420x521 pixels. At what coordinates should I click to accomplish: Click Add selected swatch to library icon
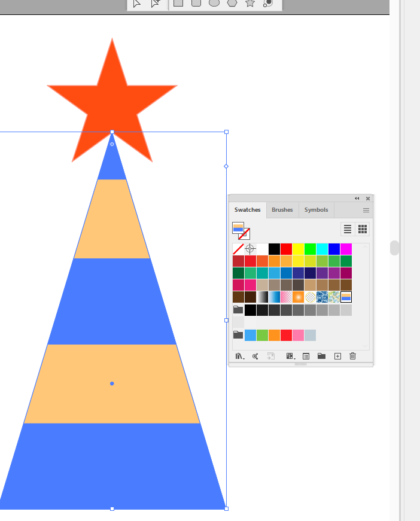tap(271, 356)
